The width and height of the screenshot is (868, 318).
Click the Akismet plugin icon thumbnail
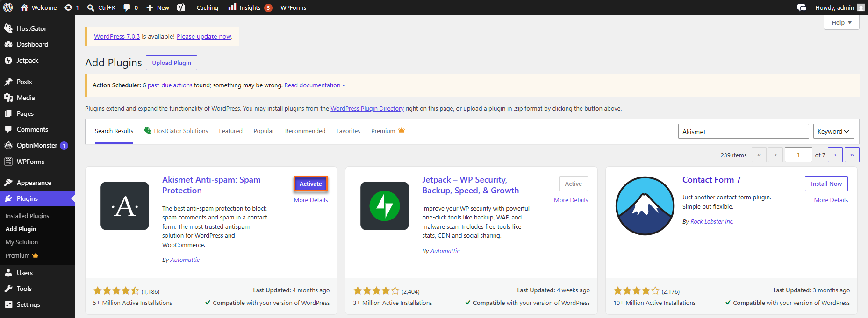coord(125,206)
